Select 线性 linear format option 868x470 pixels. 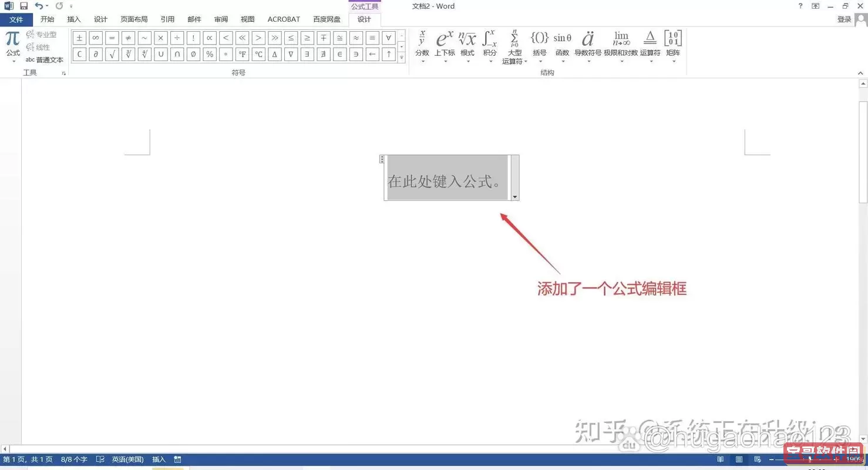coord(38,47)
